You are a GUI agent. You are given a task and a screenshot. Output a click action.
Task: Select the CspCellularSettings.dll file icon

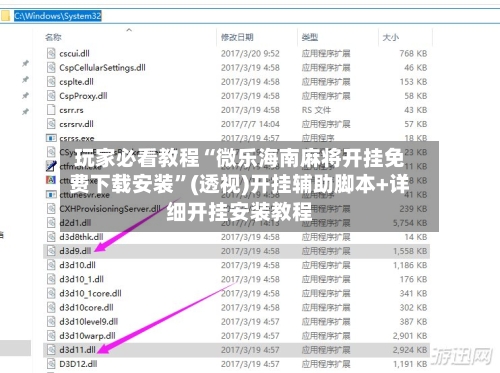click(51, 67)
